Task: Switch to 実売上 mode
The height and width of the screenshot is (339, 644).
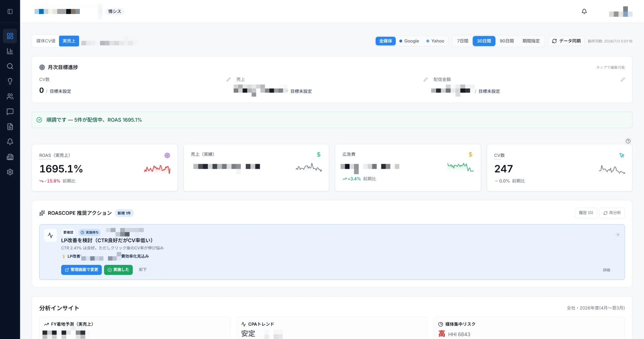Action: coord(69,41)
